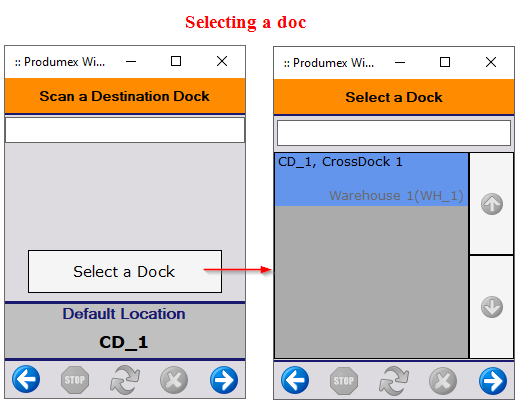The width and height of the screenshot is (526, 413).
Task: Select CD_1, CrossDock 1 list entry
Action: (371, 179)
